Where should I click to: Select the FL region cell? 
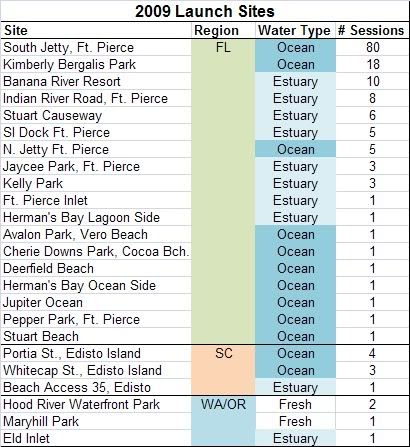pyautogui.click(x=223, y=47)
